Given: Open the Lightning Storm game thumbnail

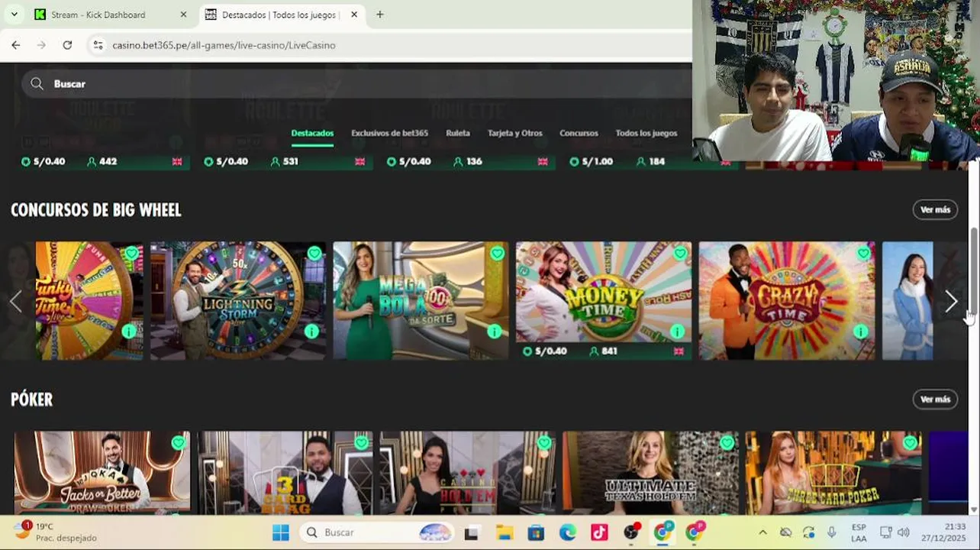Looking at the screenshot, I should [x=238, y=300].
